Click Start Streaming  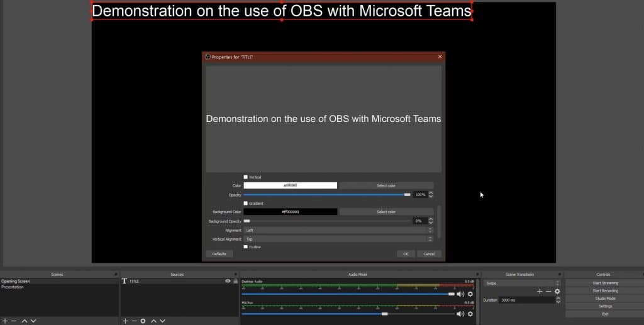point(605,283)
